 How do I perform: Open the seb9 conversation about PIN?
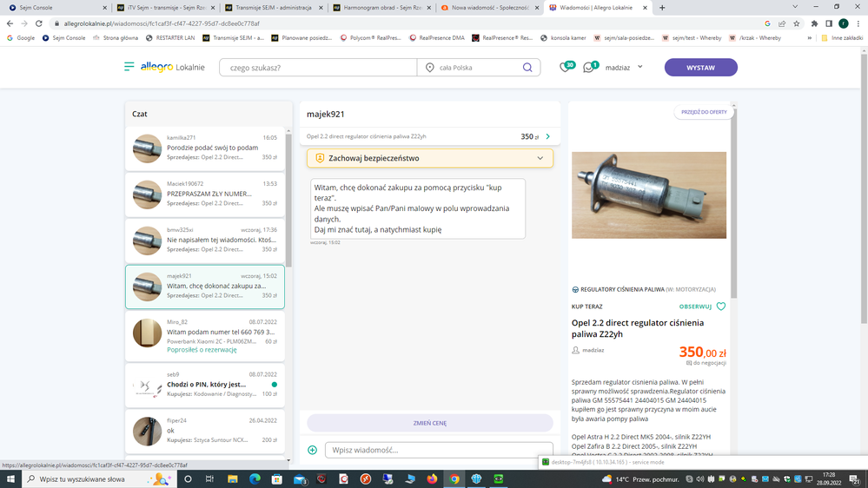pos(205,385)
